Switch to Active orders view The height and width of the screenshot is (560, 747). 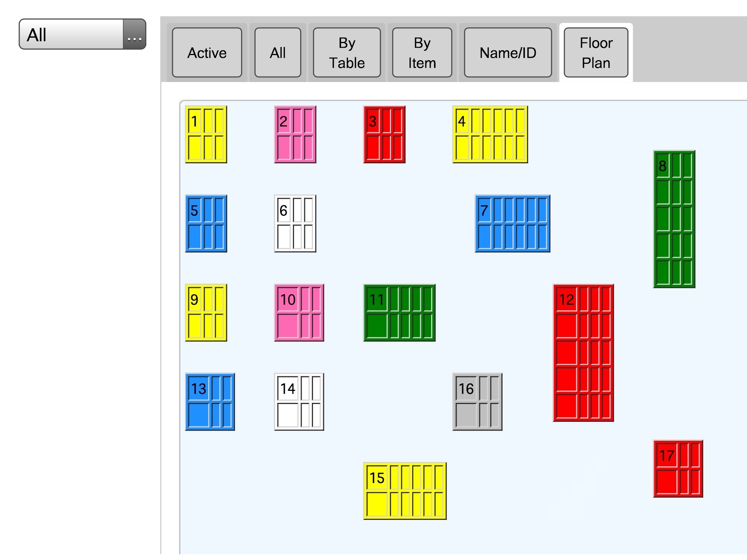tap(208, 52)
